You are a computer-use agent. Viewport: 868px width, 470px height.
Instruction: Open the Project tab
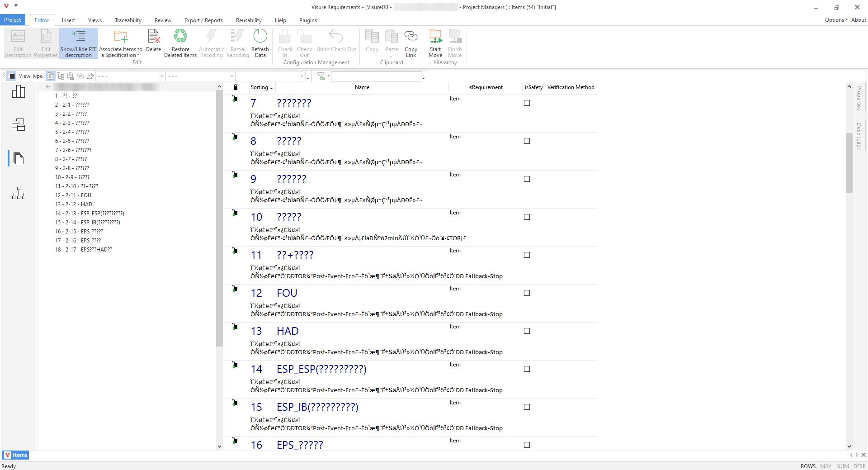13,20
